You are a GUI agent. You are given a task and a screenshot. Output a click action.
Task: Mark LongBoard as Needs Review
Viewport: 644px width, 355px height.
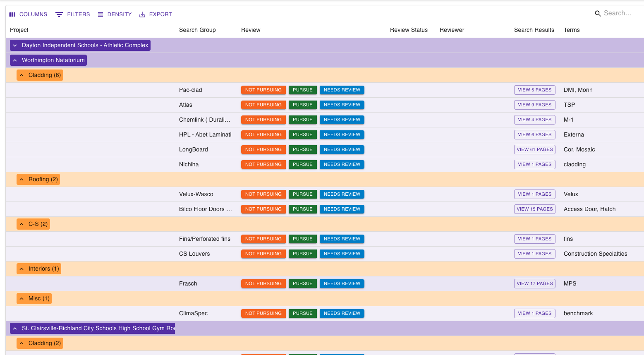pyautogui.click(x=342, y=150)
